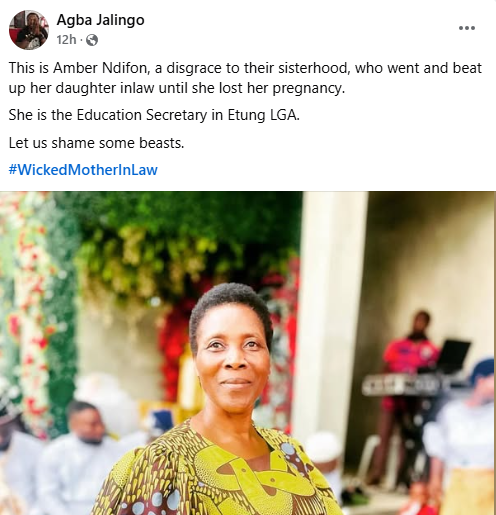Viewport: 496px width, 515px height.
Task: Click the 'Let us shame some beasts' line
Action: 96,143
